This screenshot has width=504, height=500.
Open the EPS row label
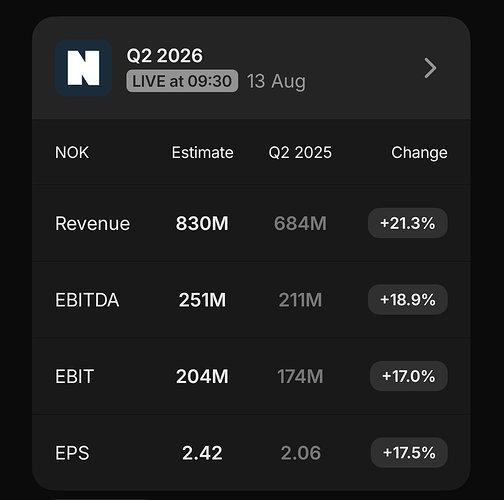point(72,453)
